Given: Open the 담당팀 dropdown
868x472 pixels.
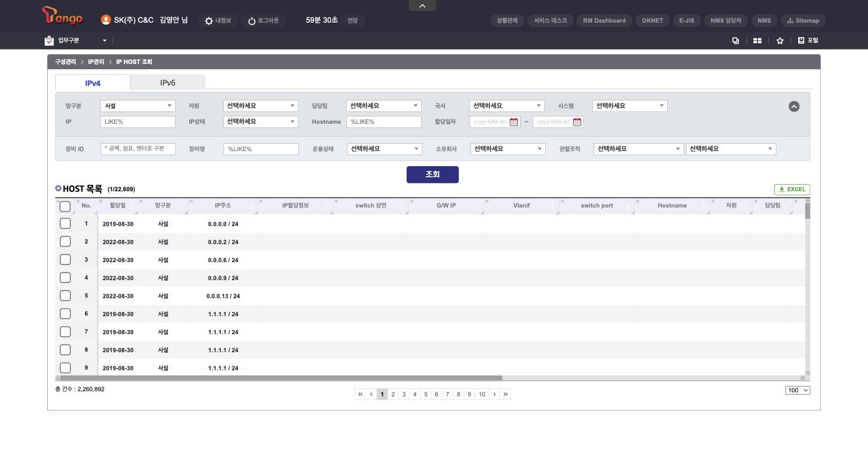Looking at the screenshot, I should pyautogui.click(x=384, y=106).
